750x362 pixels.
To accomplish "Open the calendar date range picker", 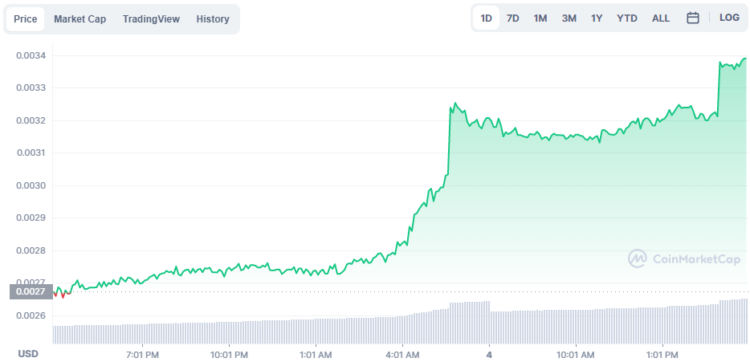I will tap(693, 19).
